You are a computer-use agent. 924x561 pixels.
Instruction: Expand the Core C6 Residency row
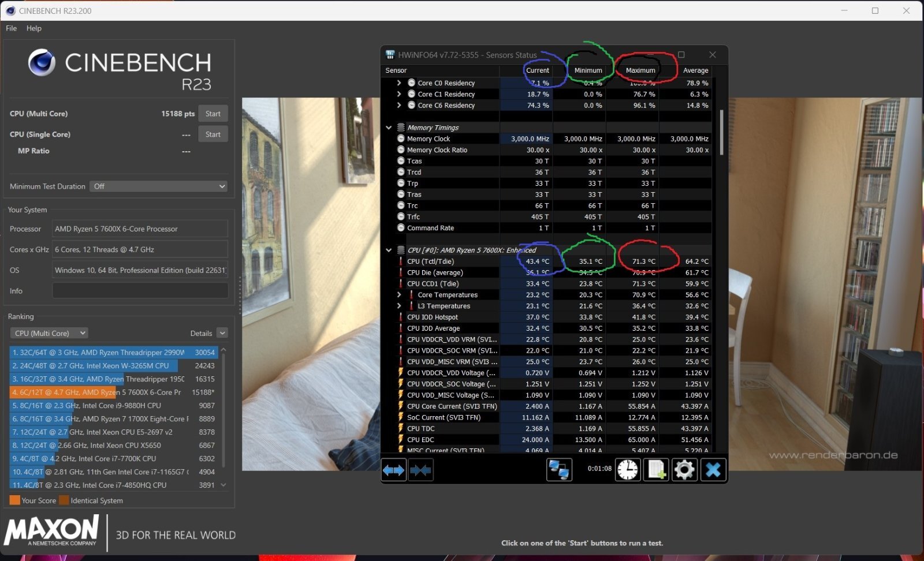[399, 105]
